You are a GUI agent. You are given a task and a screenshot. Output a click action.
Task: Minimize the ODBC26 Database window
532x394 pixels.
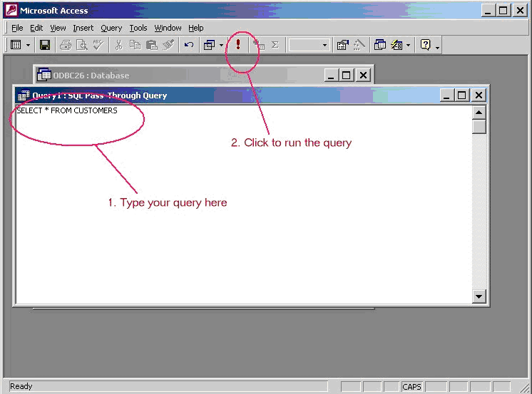(331, 75)
